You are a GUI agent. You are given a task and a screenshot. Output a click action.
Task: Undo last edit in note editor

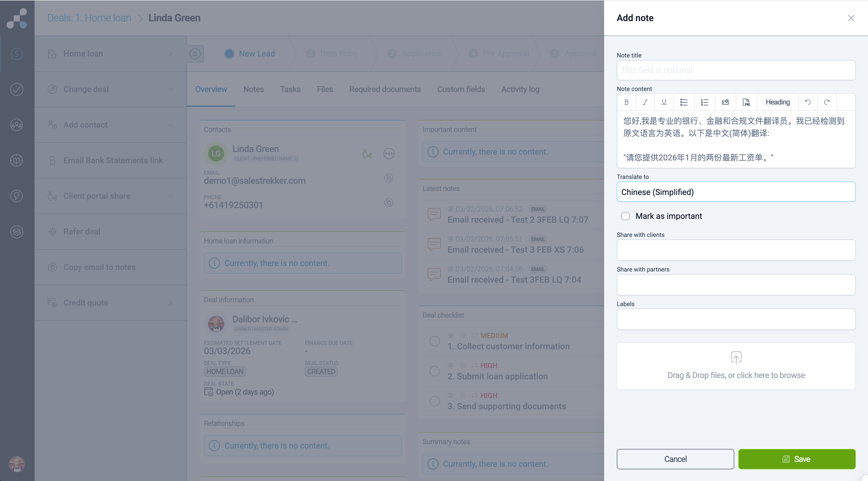(x=808, y=102)
